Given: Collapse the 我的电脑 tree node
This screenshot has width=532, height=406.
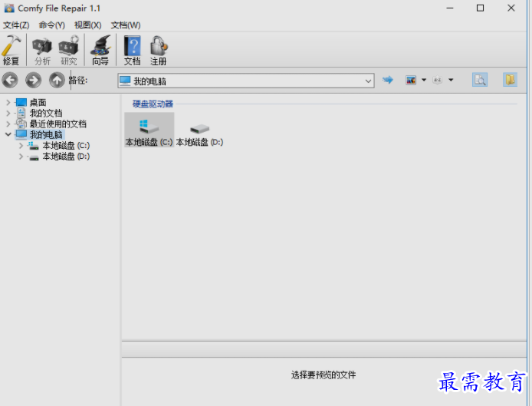Looking at the screenshot, I should coord(8,134).
